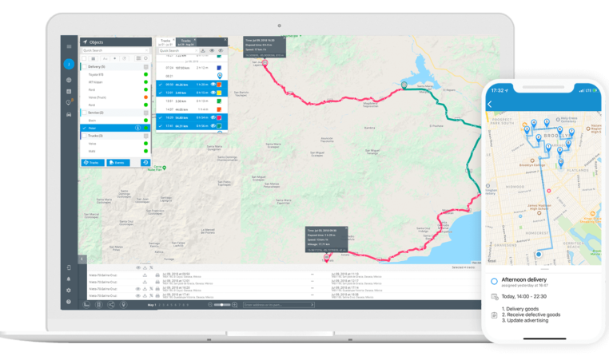
Task: Click the message icon on Trucks group
Action: 146,136
